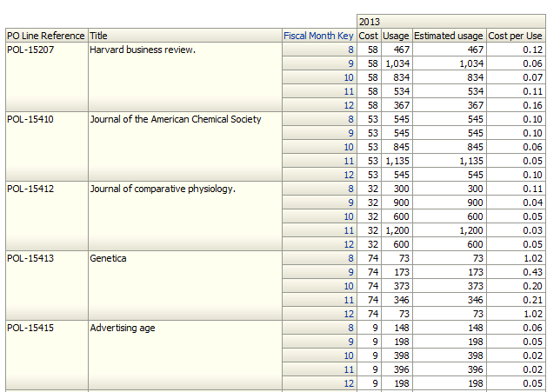Click the Cost column header
Image resolution: width=547 pixels, height=392 pixels.
click(x=369, y=36)
